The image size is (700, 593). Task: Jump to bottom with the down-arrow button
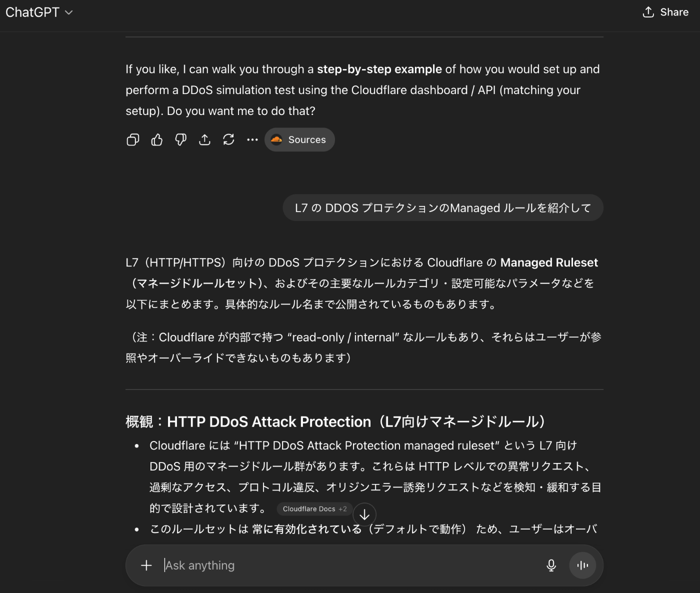(x=364, y=514)
